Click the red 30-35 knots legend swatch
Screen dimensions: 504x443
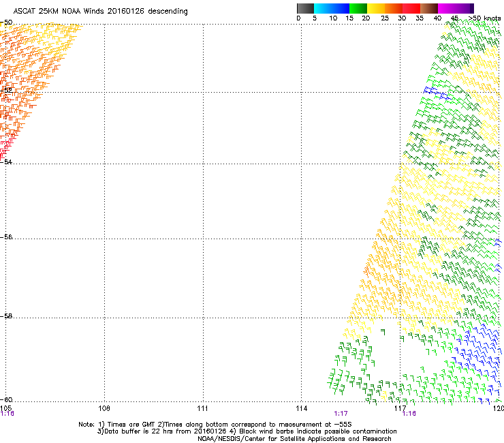click(411, 8)
